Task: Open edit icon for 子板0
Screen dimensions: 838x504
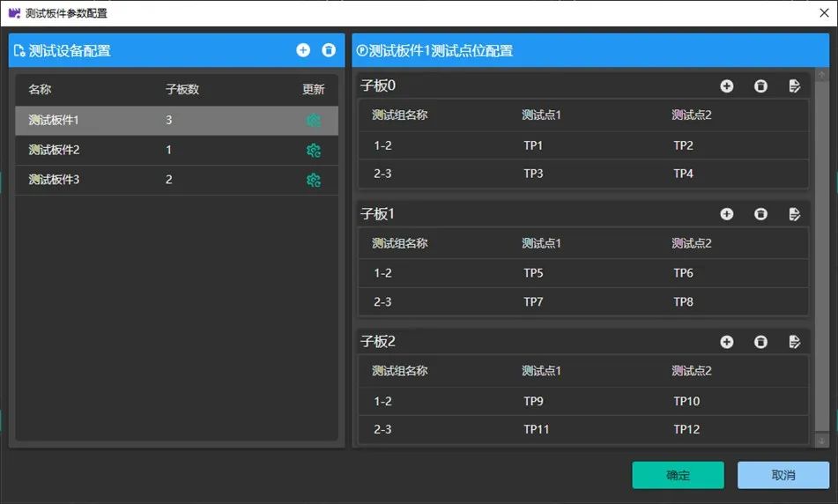Action: tap(794, 86)
